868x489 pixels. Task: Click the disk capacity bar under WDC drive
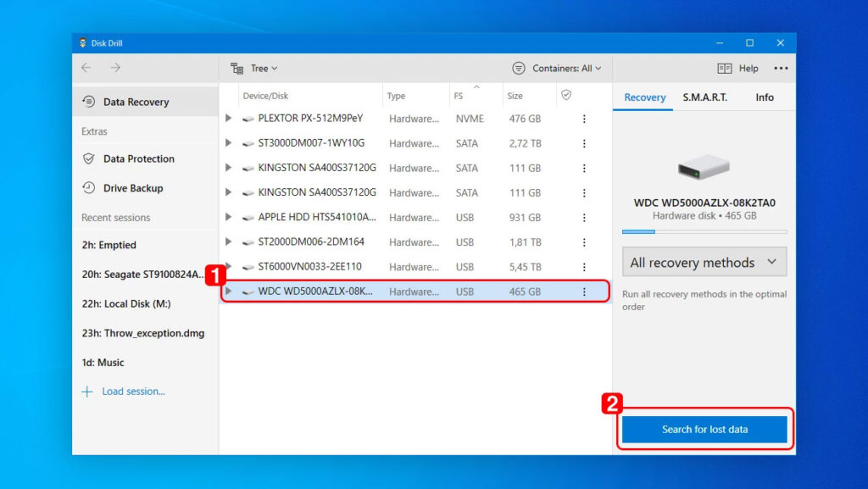(x=704, y=231)
